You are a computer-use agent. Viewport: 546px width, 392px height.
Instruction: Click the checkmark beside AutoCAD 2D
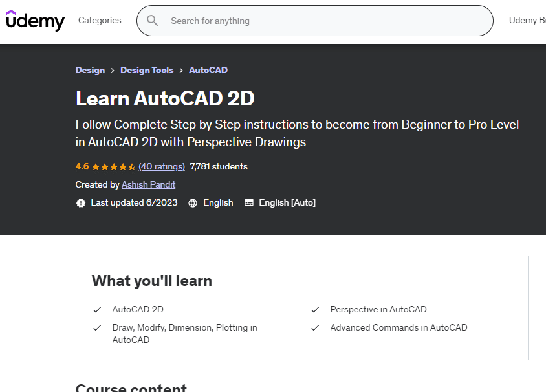97,310
